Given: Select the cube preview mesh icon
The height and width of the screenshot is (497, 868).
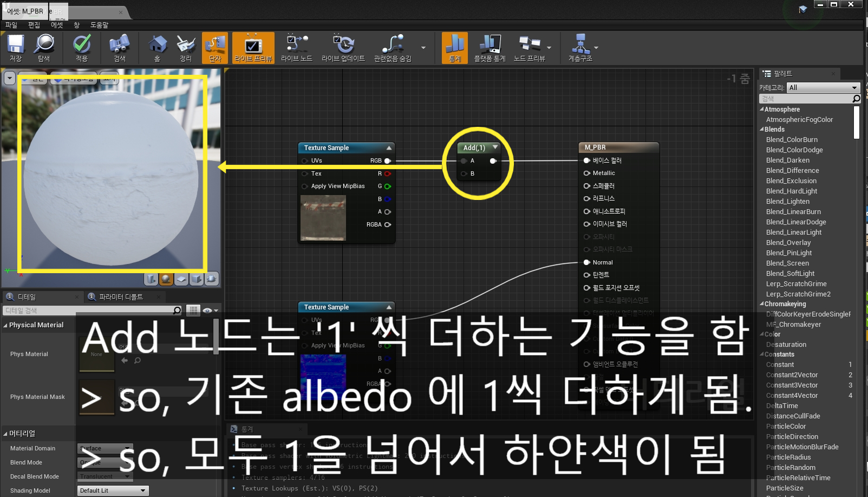Looking at the screenshot, I should click(x=197, y=279).
